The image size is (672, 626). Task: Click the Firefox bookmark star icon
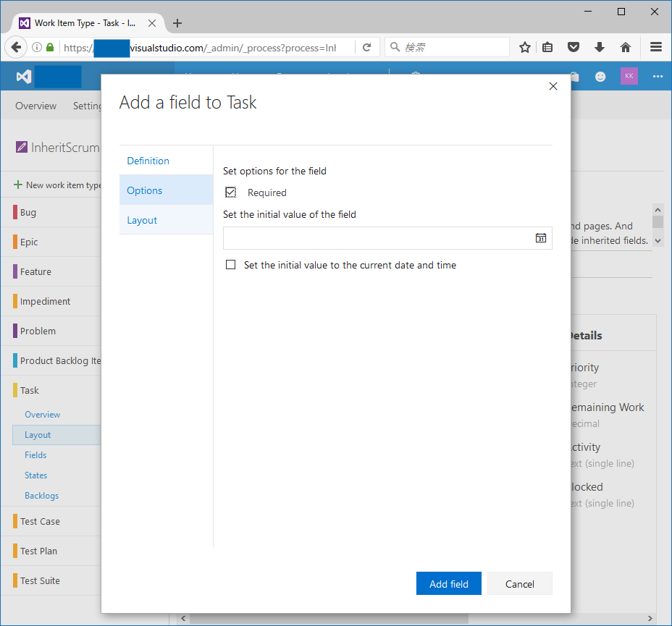(525, 47)
